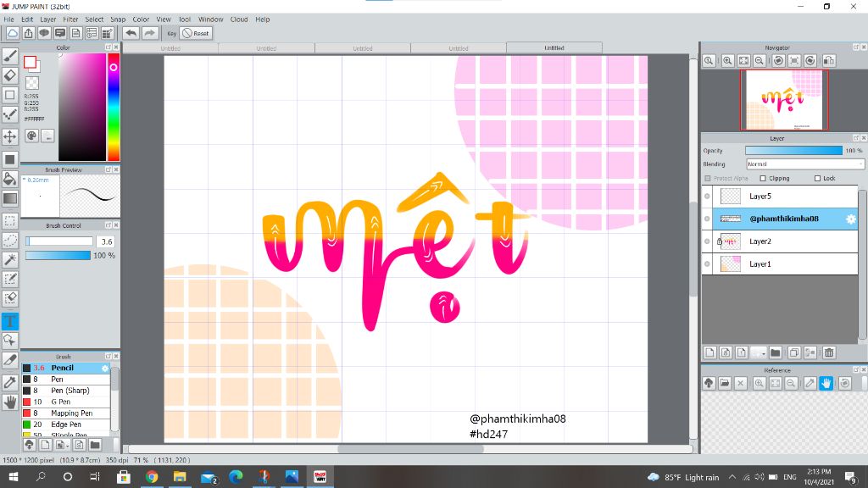Open the Snap menu
Screen dimensions: 868x488
pyautogui.click(x=118, y=19)
